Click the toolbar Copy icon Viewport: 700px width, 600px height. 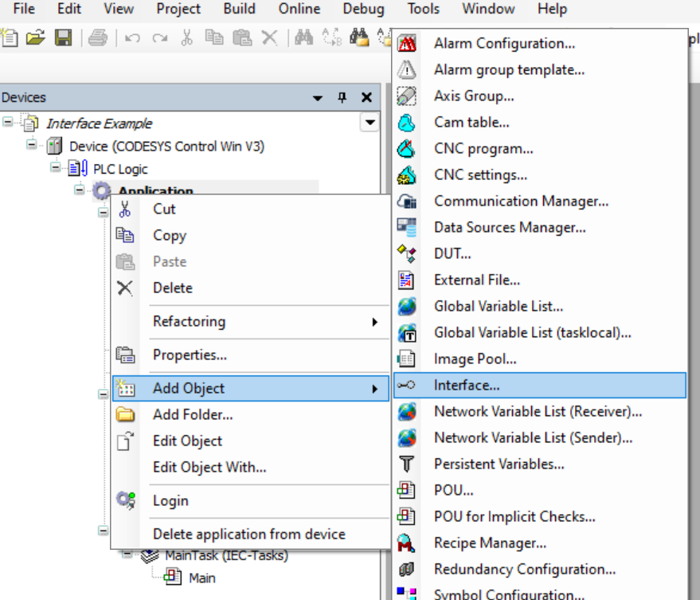214,38
